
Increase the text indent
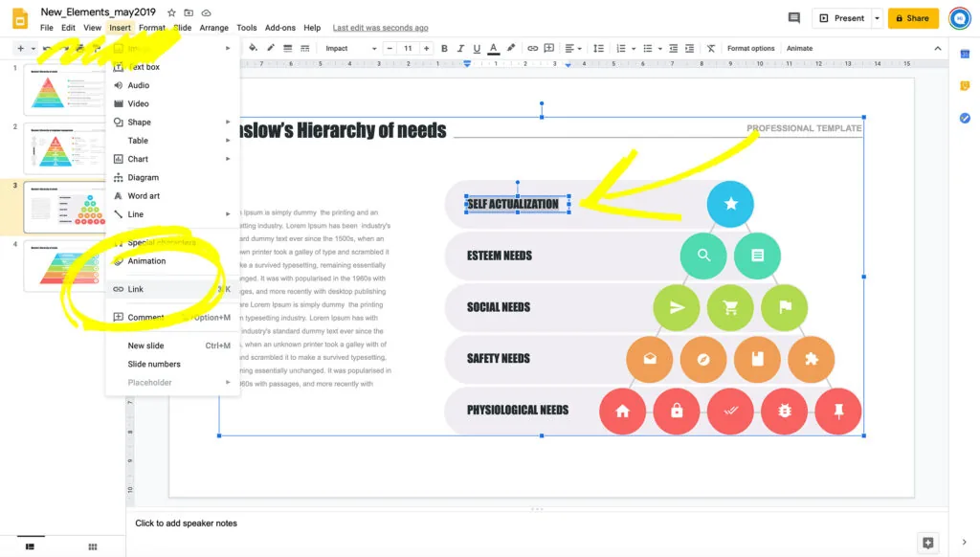pos(689,48)
